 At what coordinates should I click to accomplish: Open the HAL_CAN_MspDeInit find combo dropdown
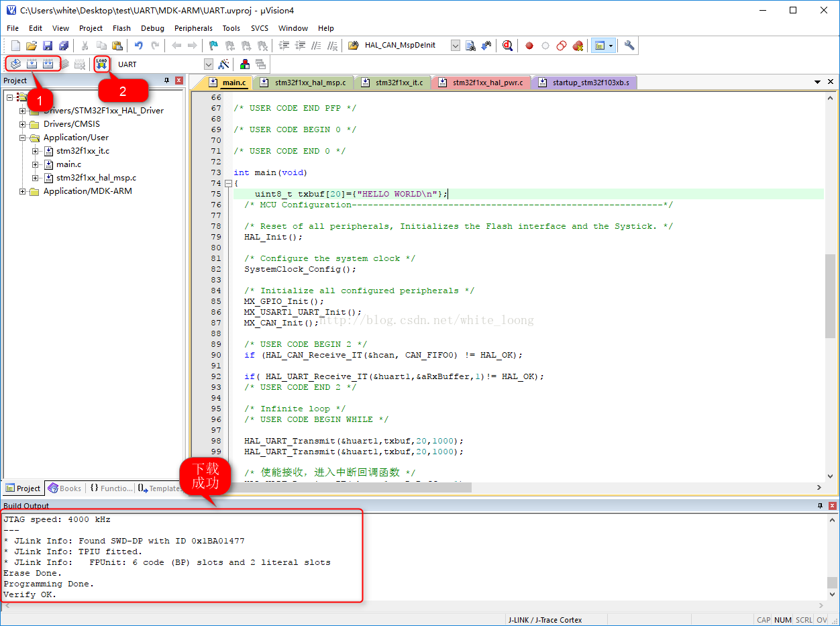(x=455, y=46)
